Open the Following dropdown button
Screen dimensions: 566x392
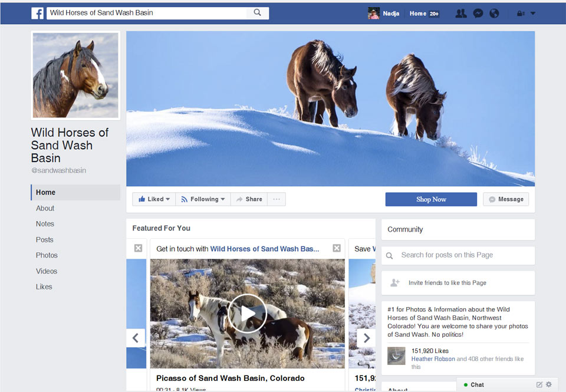click(203, 199)
